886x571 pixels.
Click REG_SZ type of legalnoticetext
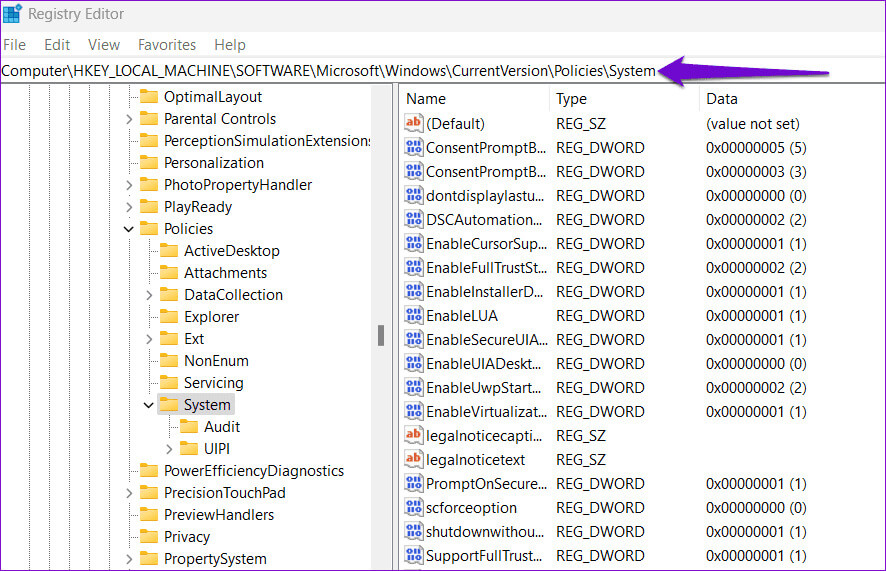tap(581, 460)
